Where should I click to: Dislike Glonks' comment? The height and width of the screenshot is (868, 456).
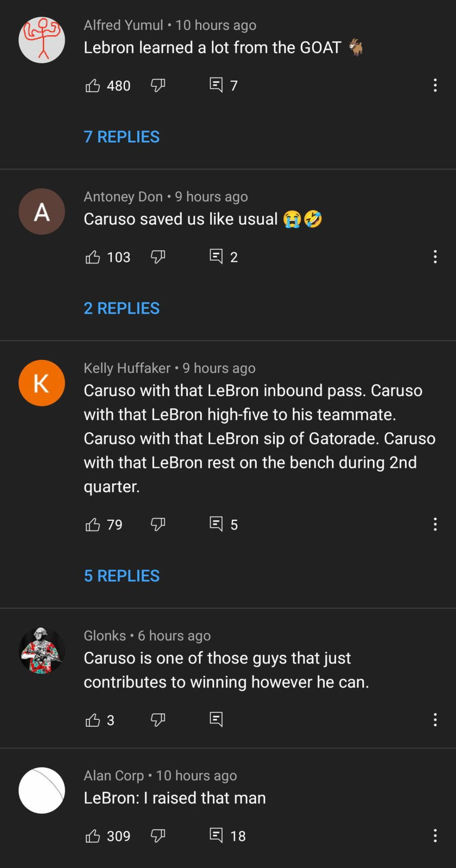click(x=158, y=720)
